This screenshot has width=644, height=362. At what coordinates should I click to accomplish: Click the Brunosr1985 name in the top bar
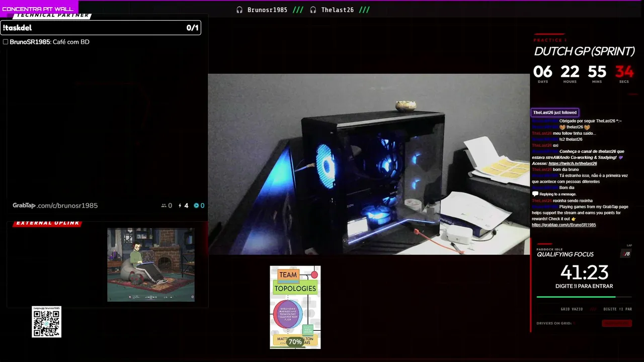tap(267, 10)
